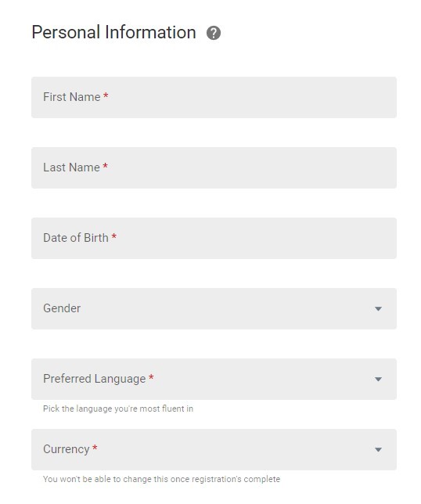The height and width of the screenshot is (504, 421).
Task: Click the Date of Birth label
Action: click(76, 238)
